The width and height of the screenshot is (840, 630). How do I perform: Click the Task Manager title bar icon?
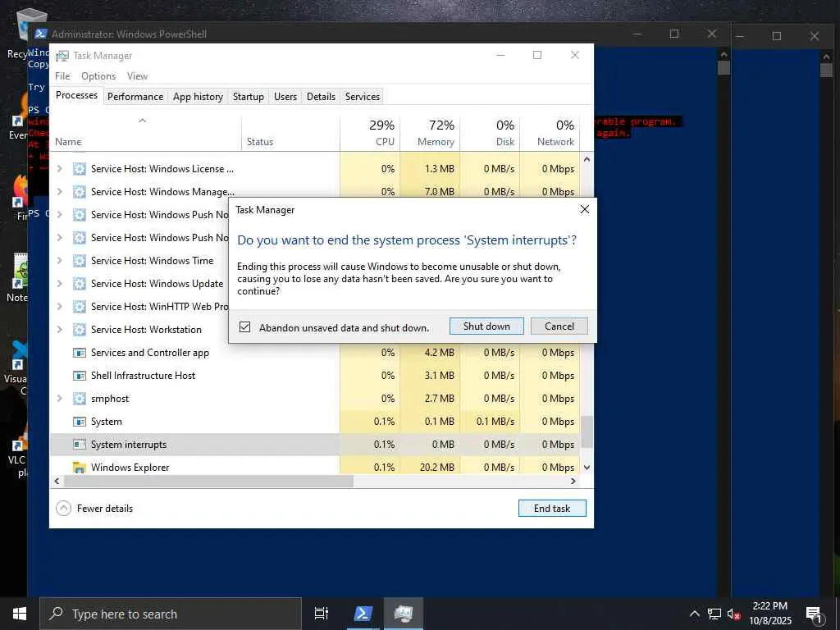(62, 56)
